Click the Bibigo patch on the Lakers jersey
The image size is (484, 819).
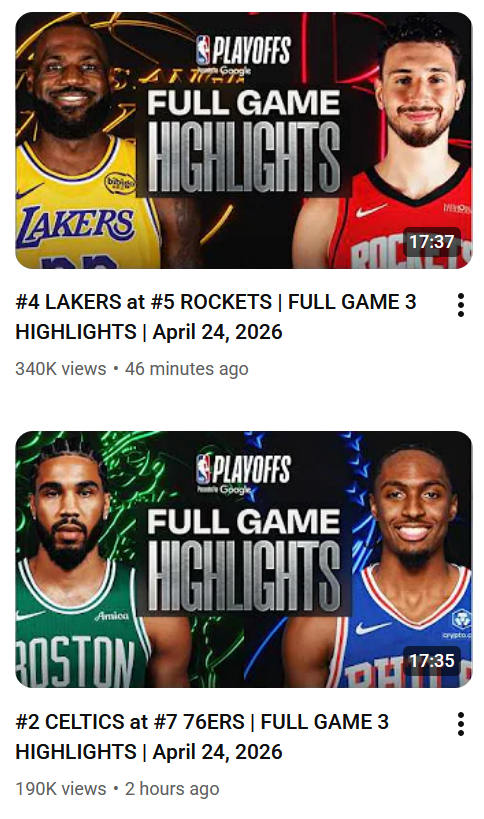tap(120, 183)
